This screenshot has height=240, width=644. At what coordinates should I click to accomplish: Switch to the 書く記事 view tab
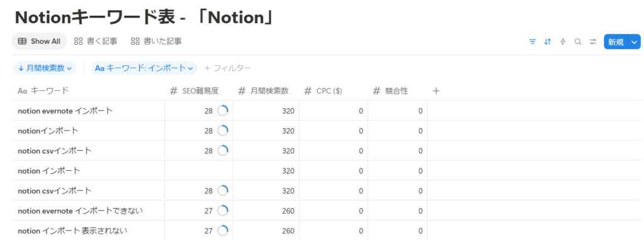(96, 41)
